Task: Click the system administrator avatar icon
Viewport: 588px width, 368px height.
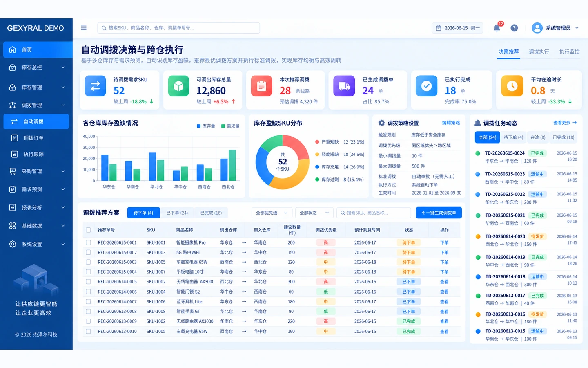Action: [537, 28]
